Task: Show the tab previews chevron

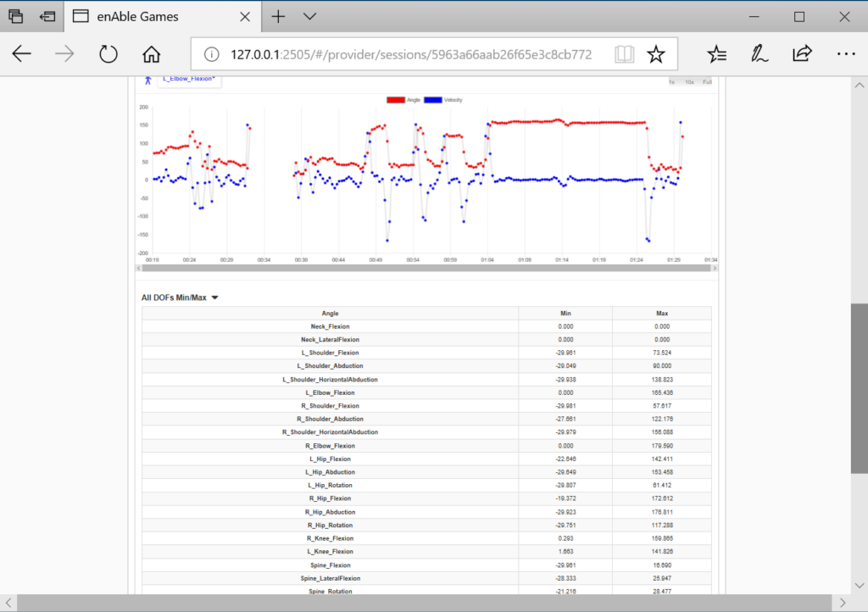Action: coord(310,17)
